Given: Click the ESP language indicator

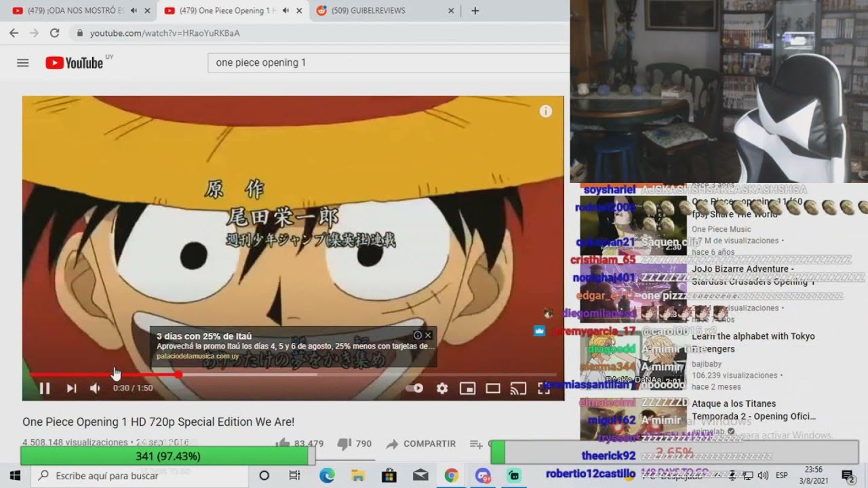Looking at the screenshot, I should [x=781, y=476].
